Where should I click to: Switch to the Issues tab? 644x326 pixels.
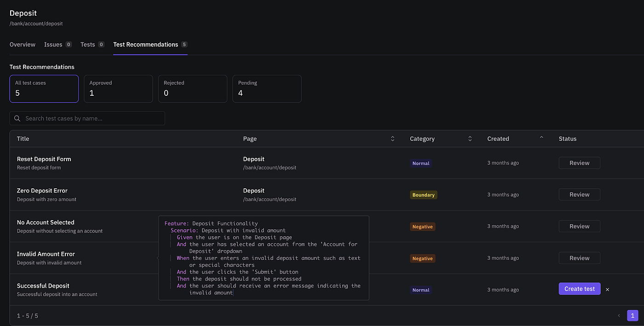tap(58, 45)
